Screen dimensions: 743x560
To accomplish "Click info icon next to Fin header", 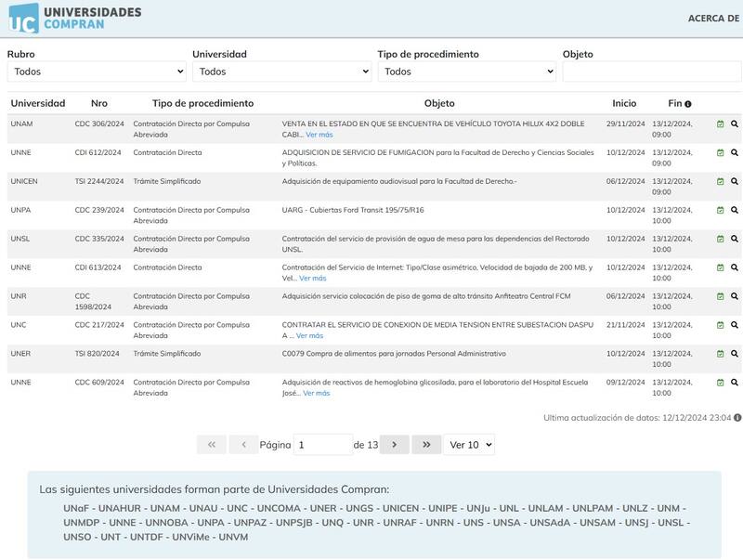I will click(688, 104).
